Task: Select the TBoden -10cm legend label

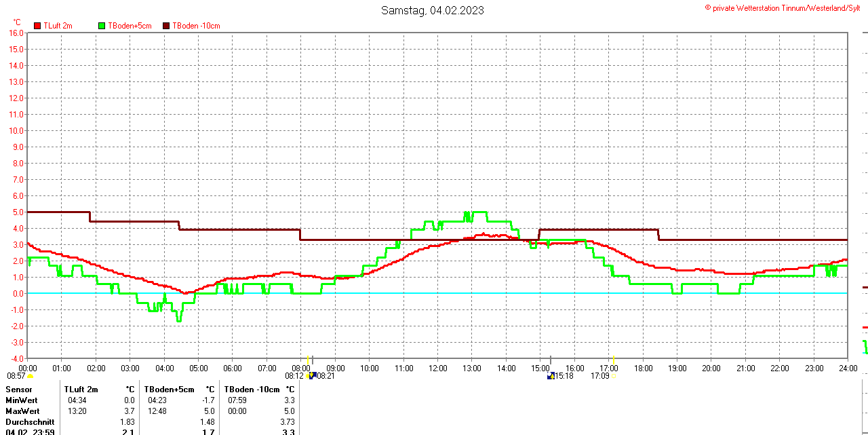Action: tap(196, 26)
